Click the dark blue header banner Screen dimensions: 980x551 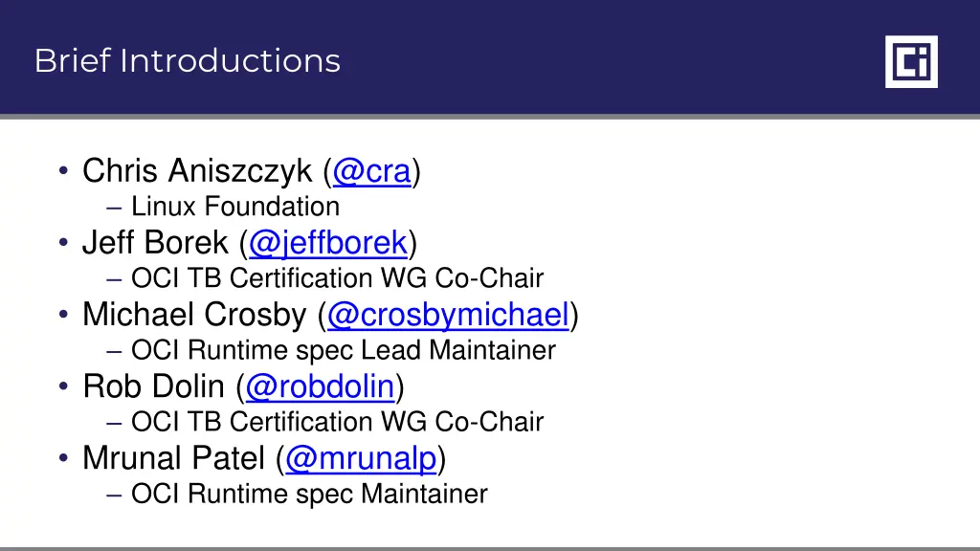(490, 56)
